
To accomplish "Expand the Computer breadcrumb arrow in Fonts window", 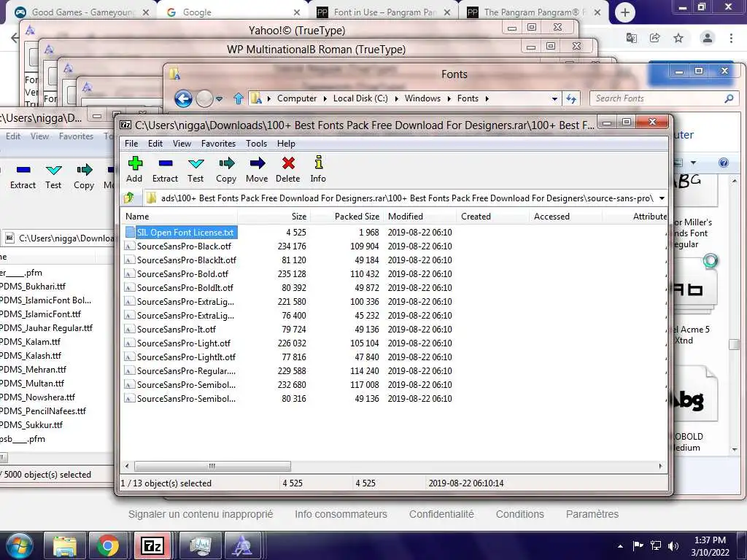I will (x=325, y=98).
